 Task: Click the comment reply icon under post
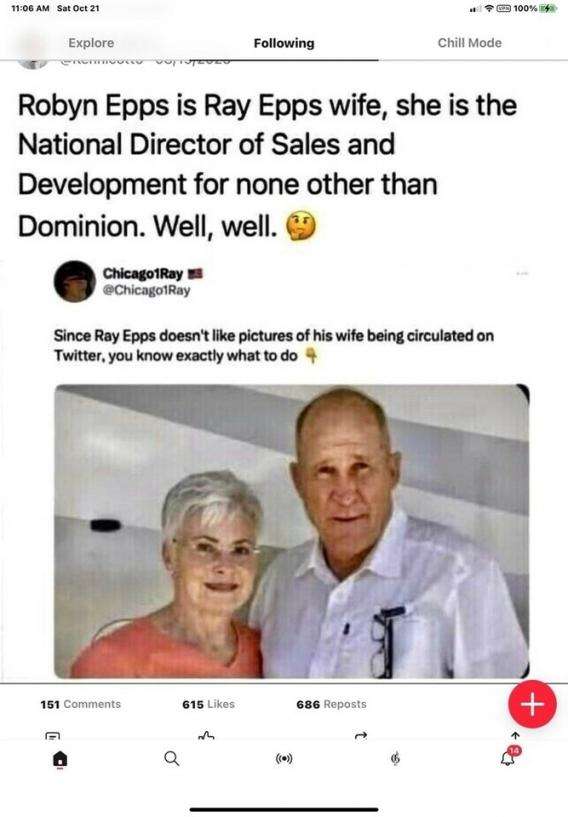coord(53,736)
